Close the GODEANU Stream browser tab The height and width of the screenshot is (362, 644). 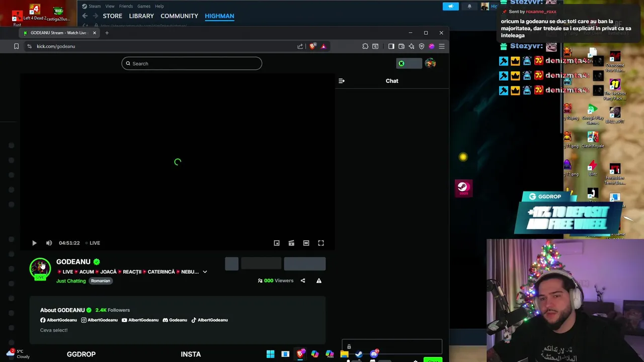(x=94, y=33)
